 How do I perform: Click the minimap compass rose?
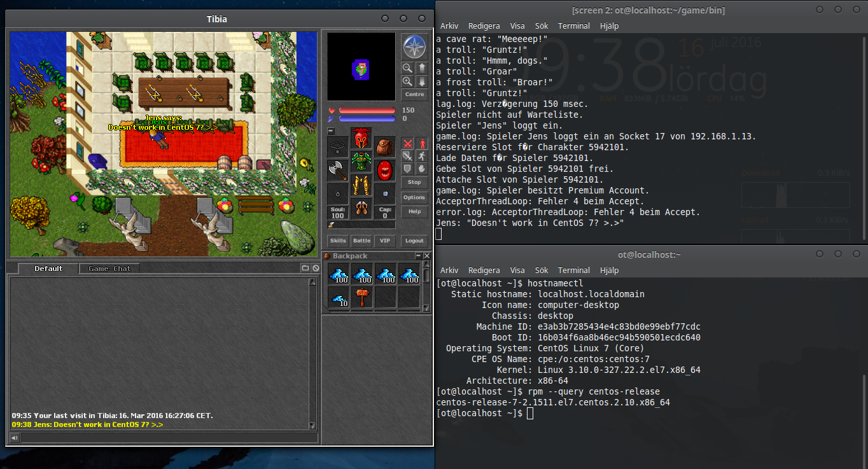pos(414,46)
